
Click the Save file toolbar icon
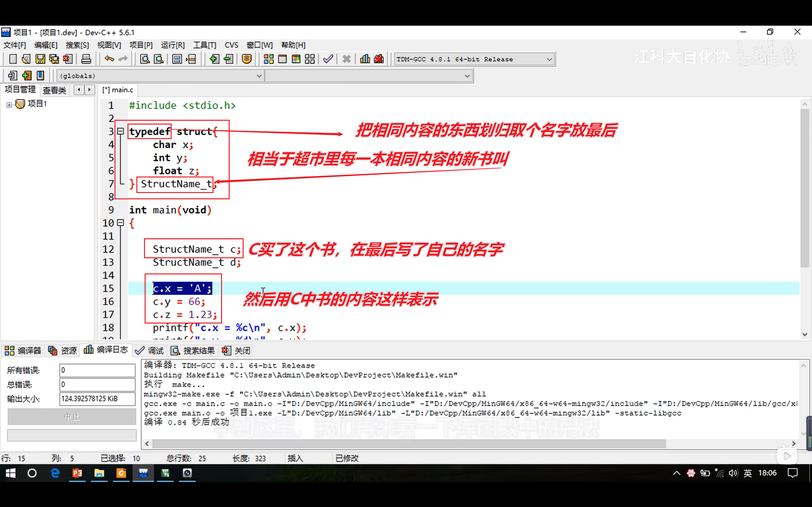click(40, 59)
